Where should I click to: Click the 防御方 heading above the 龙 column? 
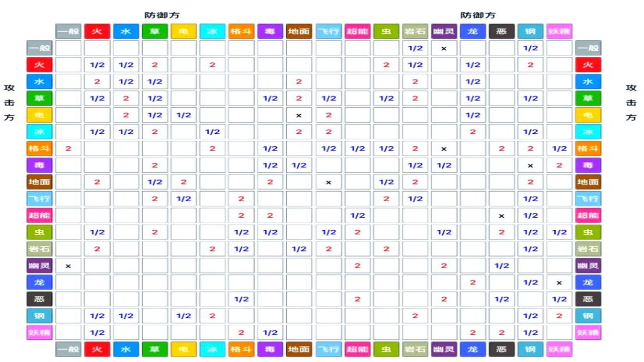(478, 15)
